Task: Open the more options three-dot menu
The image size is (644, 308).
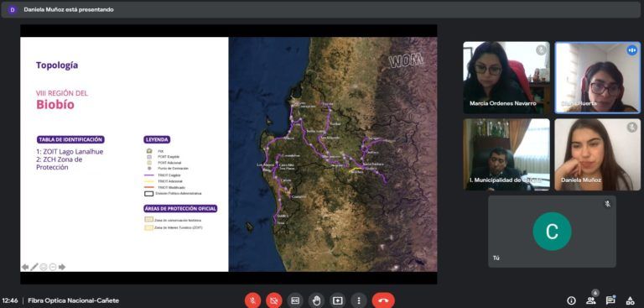Action: [359, 300]
